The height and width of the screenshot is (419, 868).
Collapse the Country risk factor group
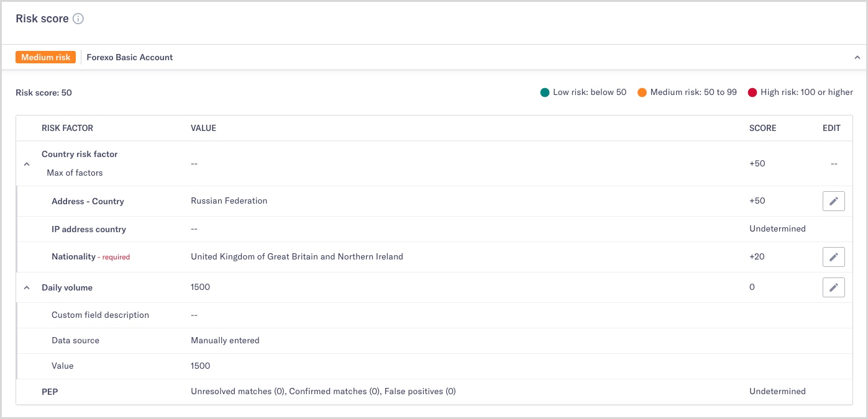(x=26, y=163)
